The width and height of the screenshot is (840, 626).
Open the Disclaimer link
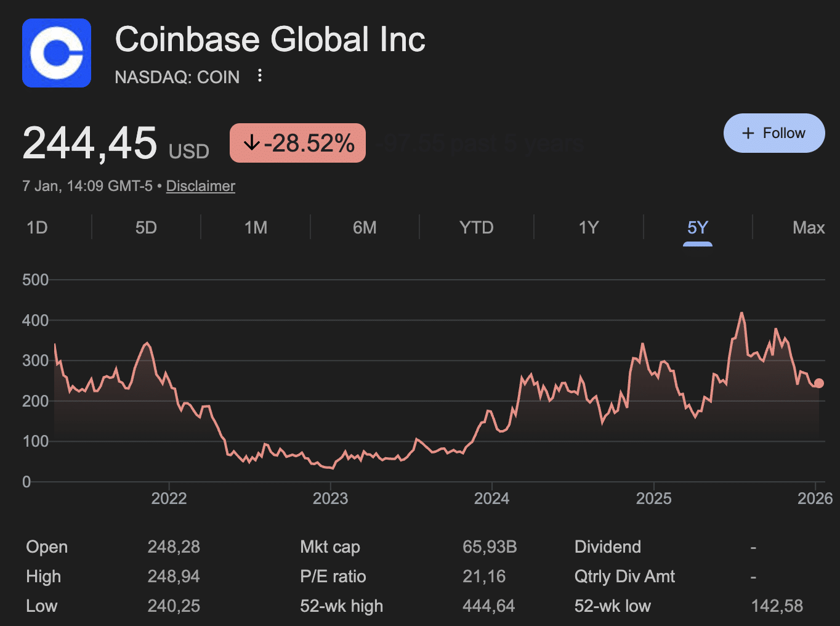click(200, 185)
